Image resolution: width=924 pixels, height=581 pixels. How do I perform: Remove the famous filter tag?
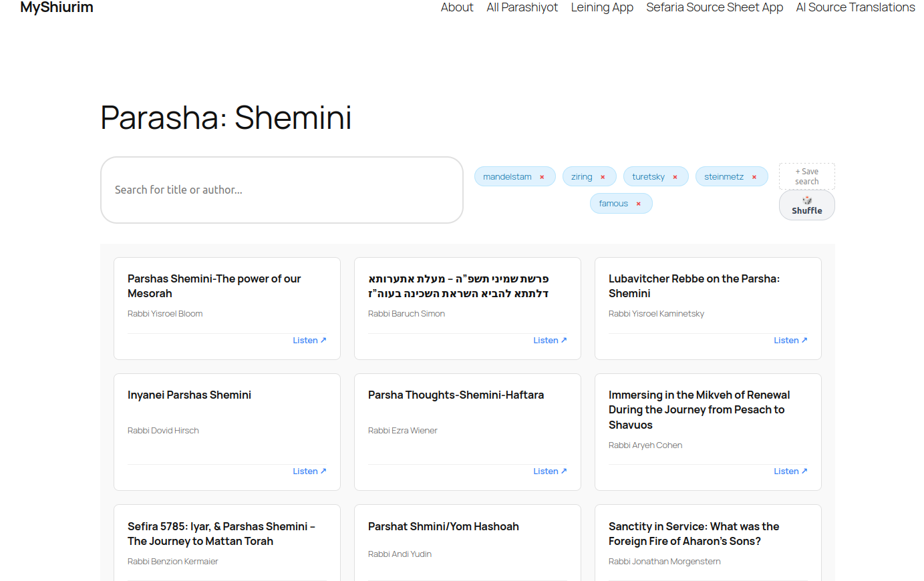[x=637, y=203]
